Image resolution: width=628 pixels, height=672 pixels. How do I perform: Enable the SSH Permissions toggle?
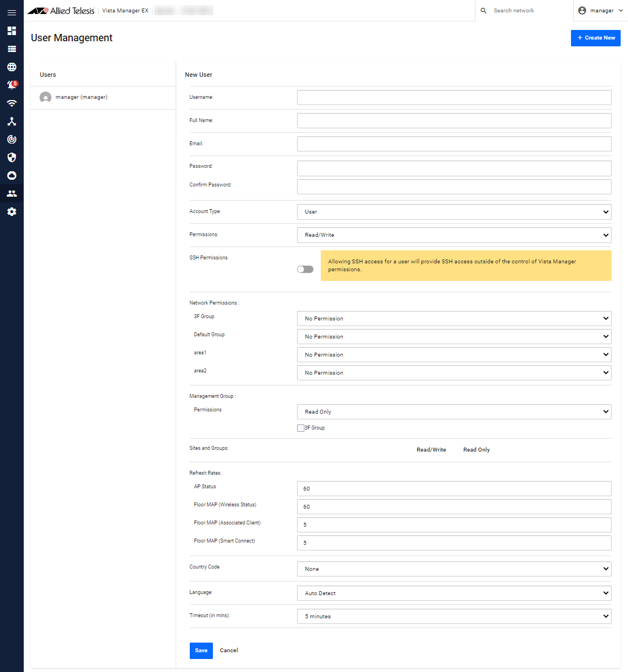305,270
